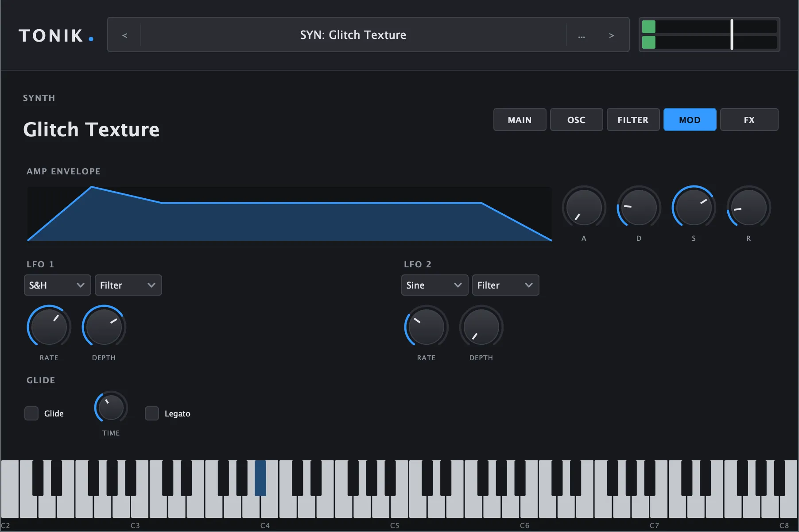799x532 pixels.
Task: Click the GLIDE section heading
Action: tap(41, 380)
